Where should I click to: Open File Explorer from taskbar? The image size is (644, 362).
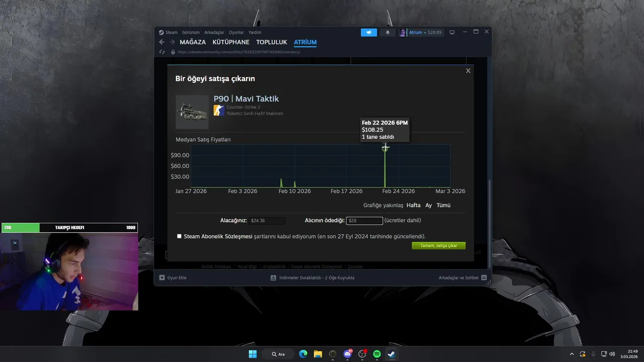click(318, 354)
